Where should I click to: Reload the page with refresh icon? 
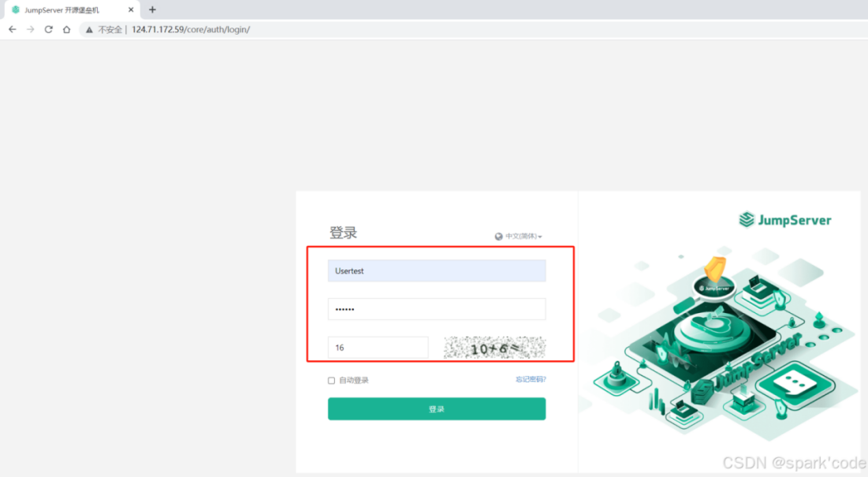[x=49, y=29]
